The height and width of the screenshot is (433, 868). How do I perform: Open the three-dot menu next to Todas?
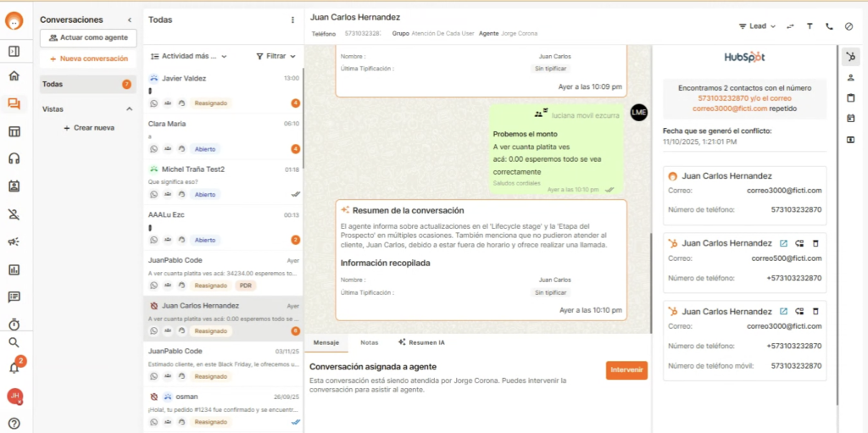point(292,20)
